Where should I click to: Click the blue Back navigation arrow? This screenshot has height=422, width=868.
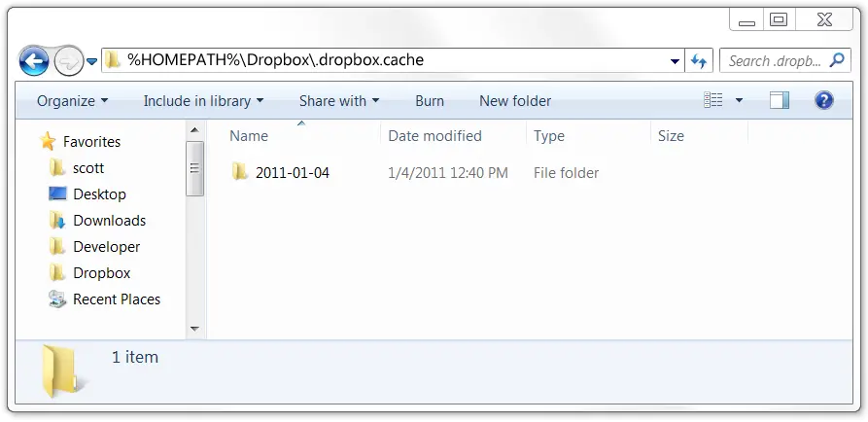34,62
